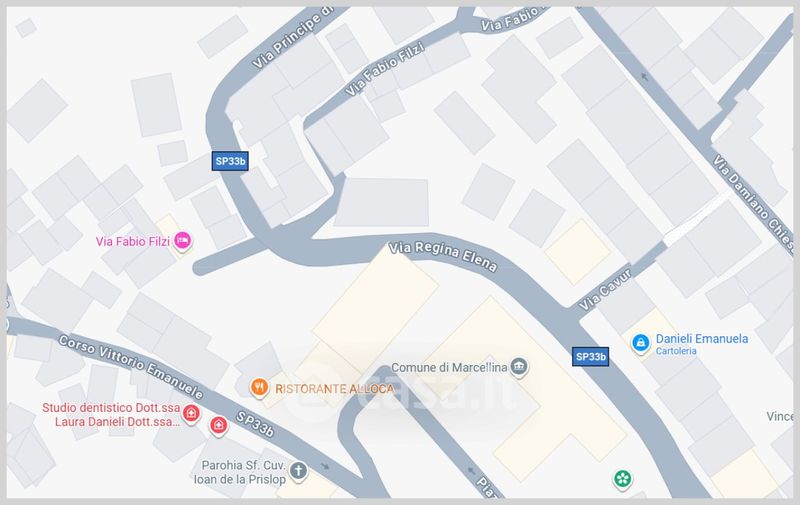Click the SP33b road shield near Via Principe

tap(230, 161)
